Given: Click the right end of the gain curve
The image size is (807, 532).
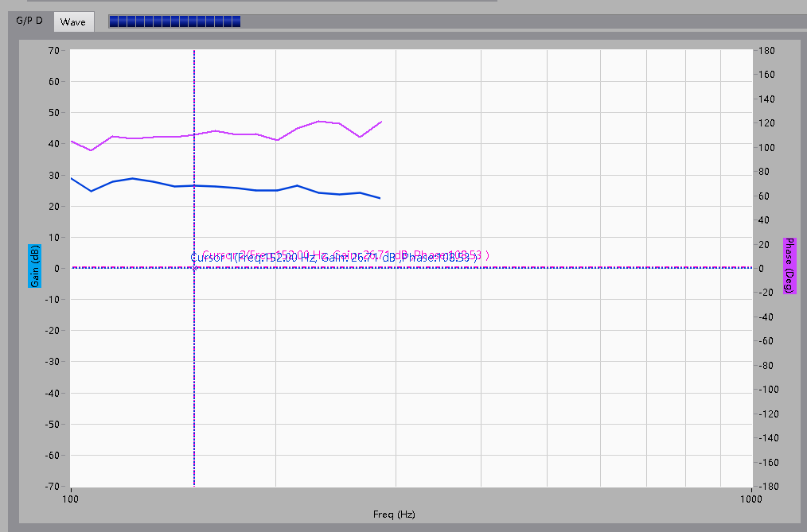Looking at the screenshot, I should pos(380,198).
